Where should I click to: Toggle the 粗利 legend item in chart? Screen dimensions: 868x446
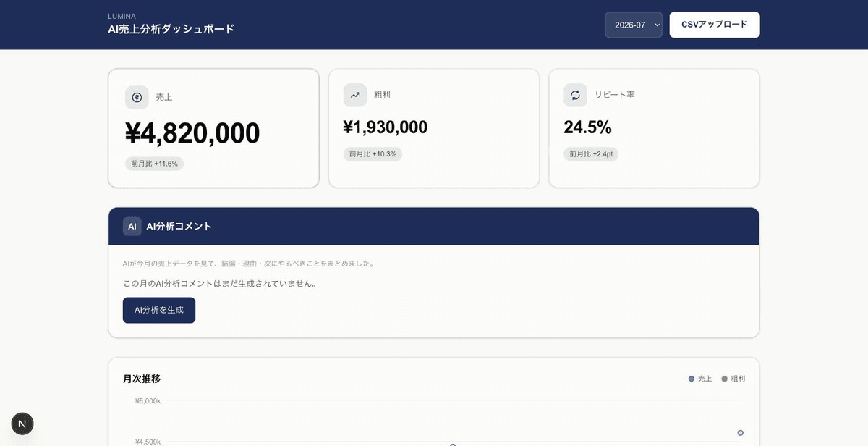point(733,379)
